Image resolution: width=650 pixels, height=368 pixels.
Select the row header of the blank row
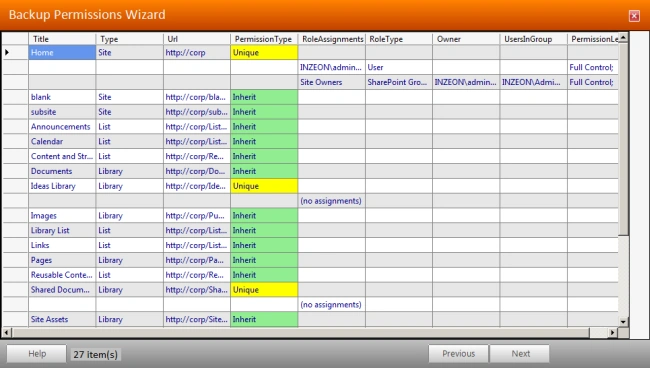pos(15,97)
